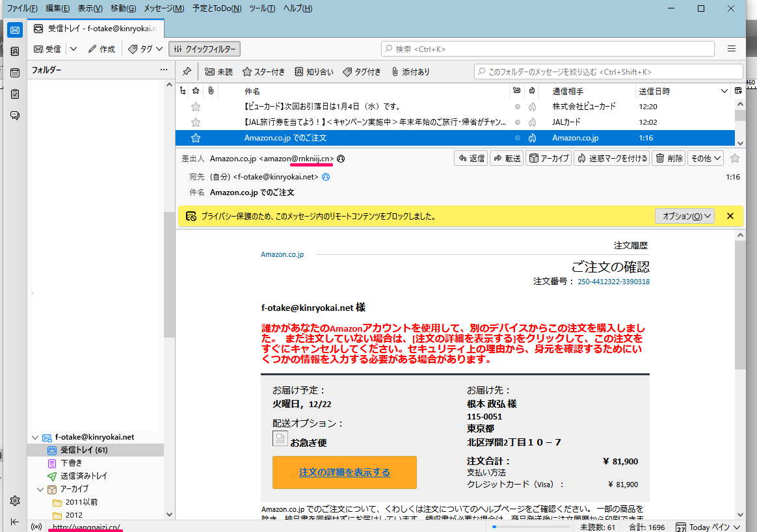Expand the Today ペイン chevron
The height and width of the screenshot is (532, 757).
[x=737, y=527]
